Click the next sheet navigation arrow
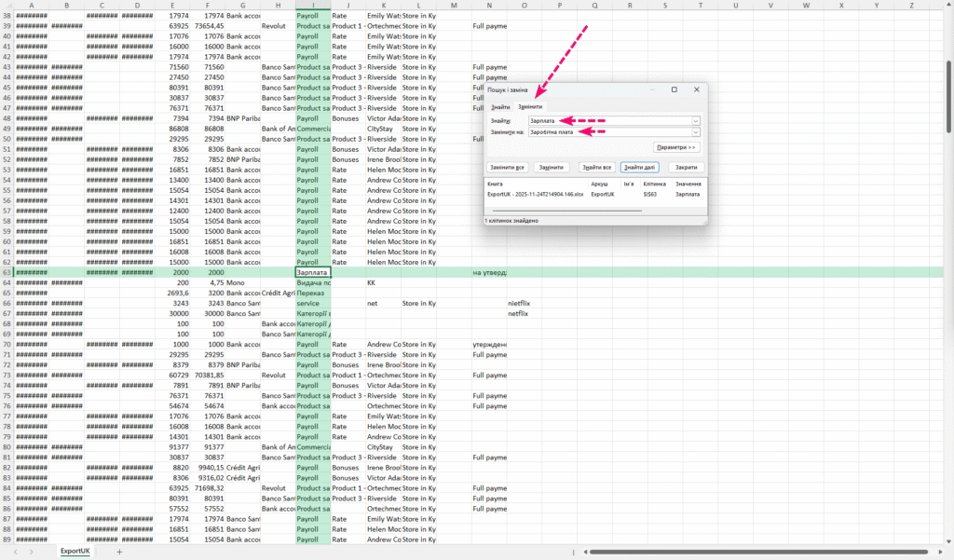The image size is (954, 560). [34, 552]
